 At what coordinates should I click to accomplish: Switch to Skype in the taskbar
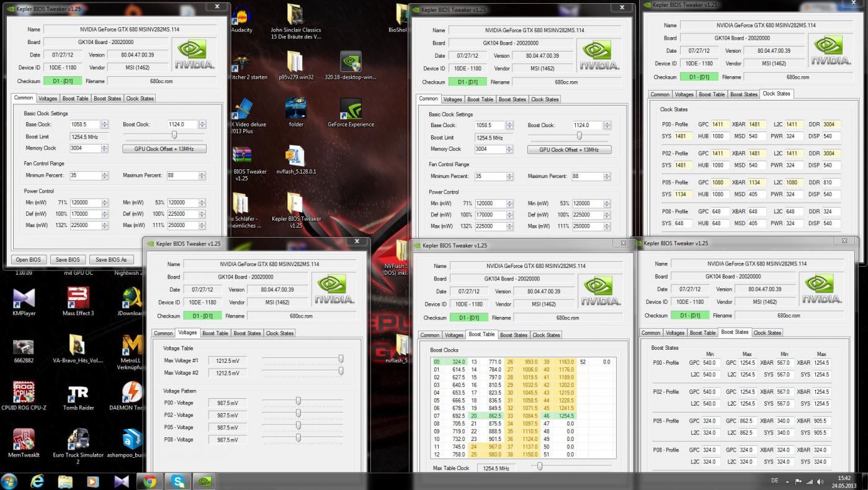[x=178, y=481]
